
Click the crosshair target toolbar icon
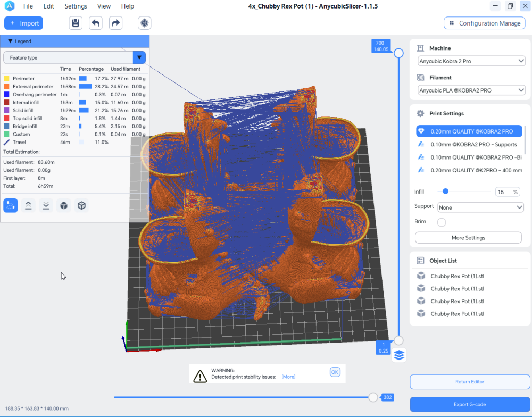pyautogui.click(x=145, y=23)
